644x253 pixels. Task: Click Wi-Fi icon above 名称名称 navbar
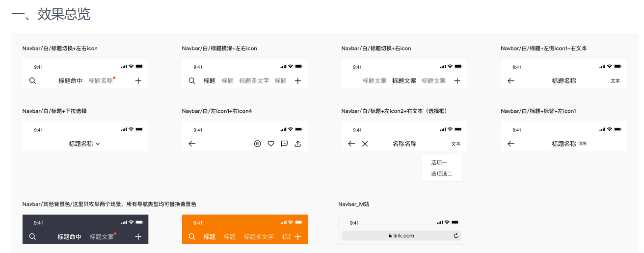click(x=450, y=129)
